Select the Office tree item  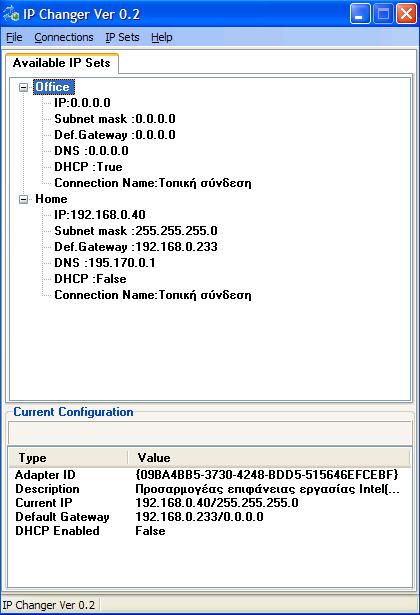click(53, 87)
